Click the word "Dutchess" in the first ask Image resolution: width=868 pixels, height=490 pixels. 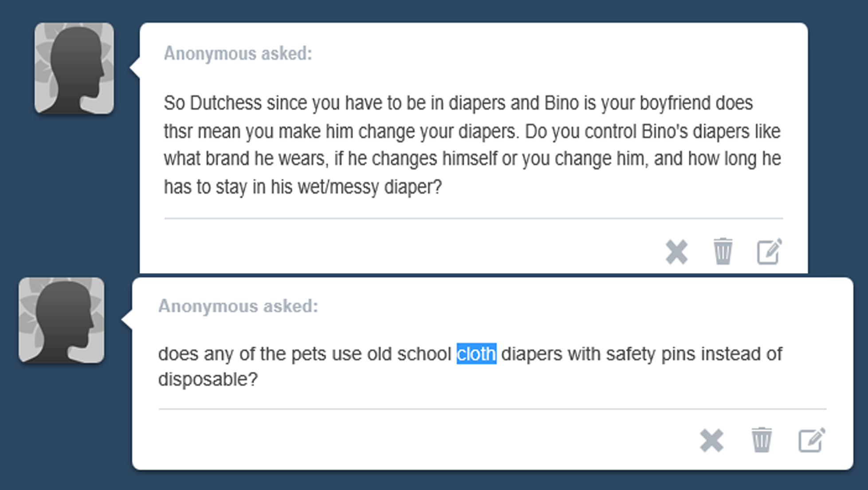pos(226,103)
